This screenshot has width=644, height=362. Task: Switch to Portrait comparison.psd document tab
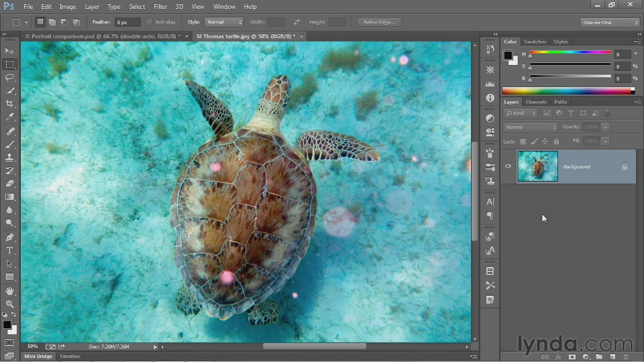(x=103, y=36)
